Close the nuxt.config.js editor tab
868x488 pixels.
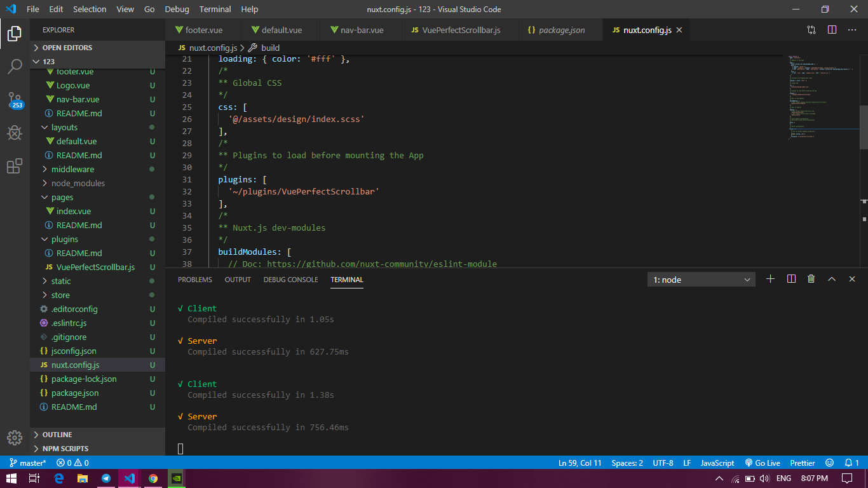(x=679, y=30)
